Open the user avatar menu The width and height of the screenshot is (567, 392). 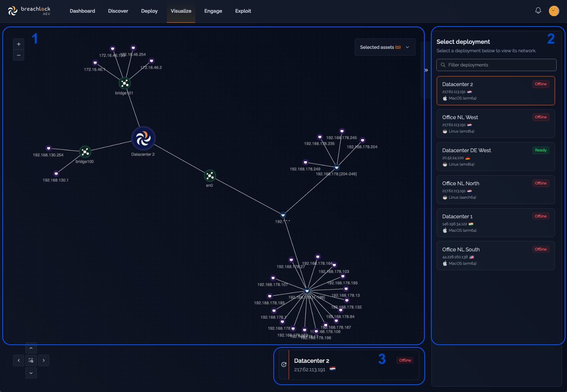554,11
